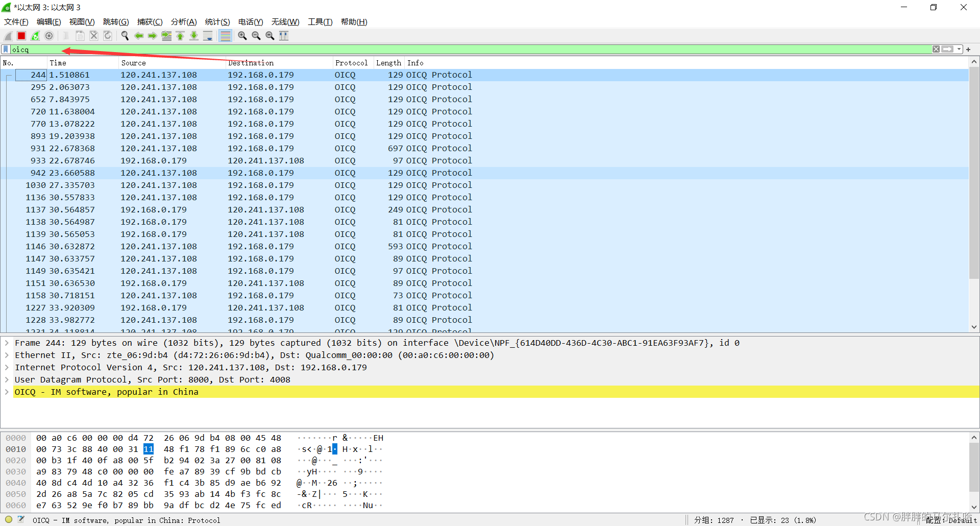Reload the capture file icon
The width and height of the screenshot is (980, 526).
point(108,36)
